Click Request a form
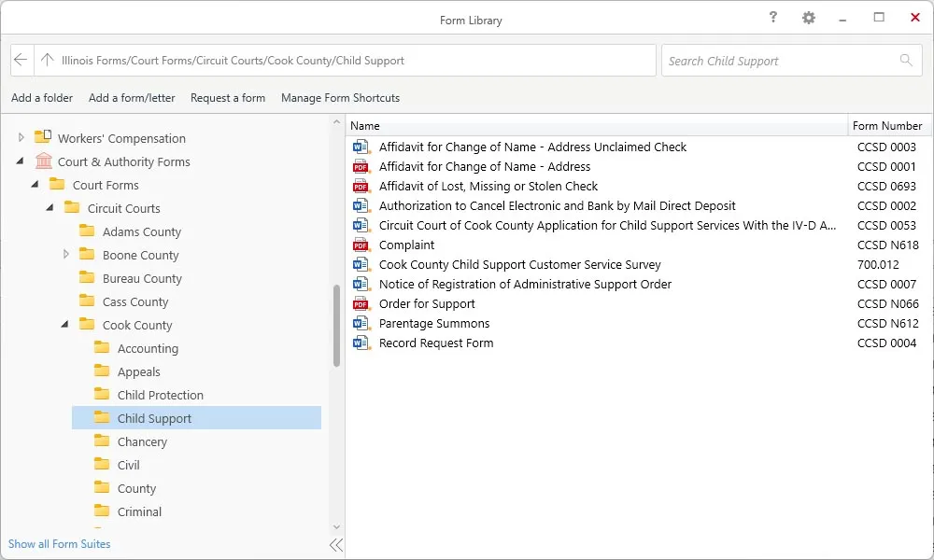Viewport: 934px width, 560px height. (x=228, y=98)
